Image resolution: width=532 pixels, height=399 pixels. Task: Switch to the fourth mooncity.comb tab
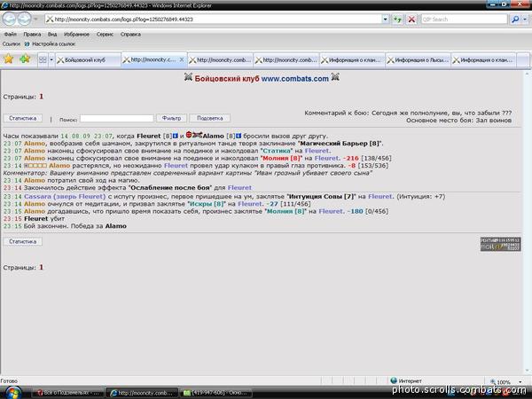(286, 60)
